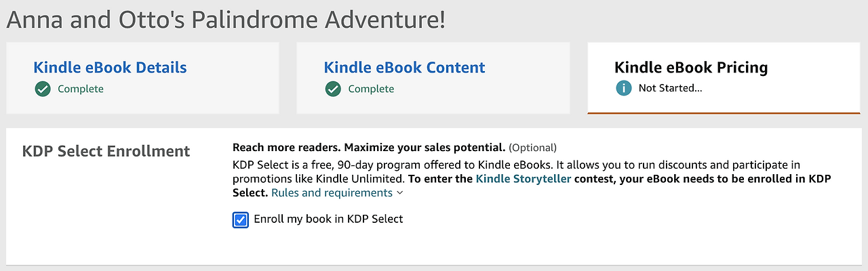Screen dimensions: 868x271
Task: Select the Kindle eBook Pricing tab
Action: (x=690, y=68)
